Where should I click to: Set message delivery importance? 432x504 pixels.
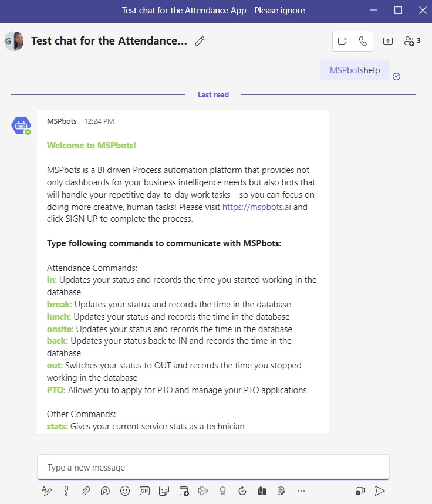66,491
